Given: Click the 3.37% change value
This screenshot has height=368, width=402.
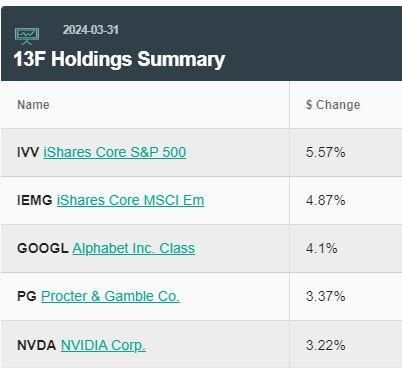Looking at the screenshot, I should tap(326, 297).
